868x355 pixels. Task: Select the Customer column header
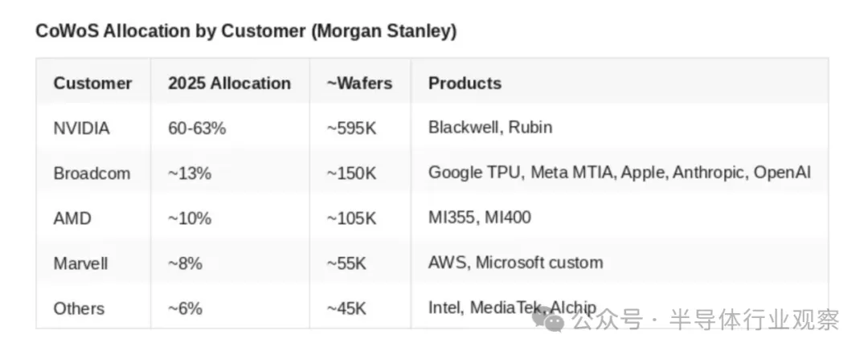click(x=92, y=83)
